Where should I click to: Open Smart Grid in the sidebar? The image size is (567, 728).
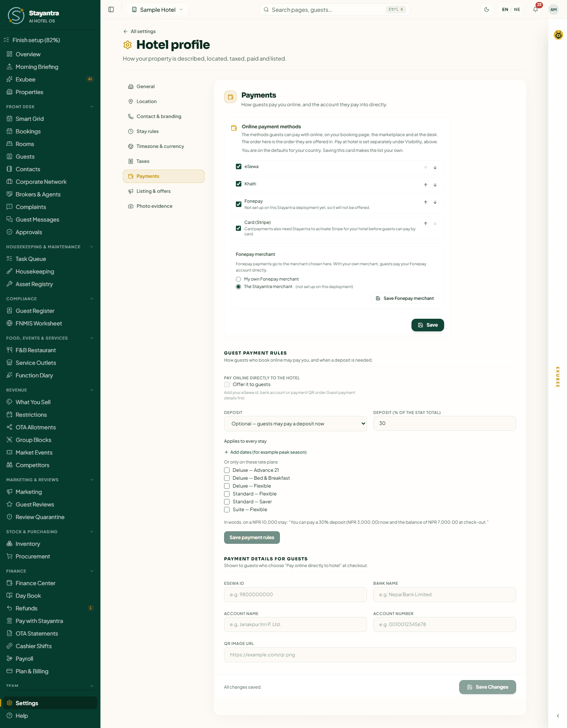pyautogui.click(x=50, y=119)
